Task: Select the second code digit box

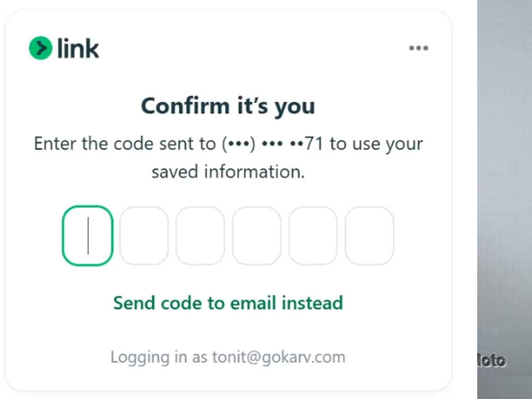Action: coord(144,236)
